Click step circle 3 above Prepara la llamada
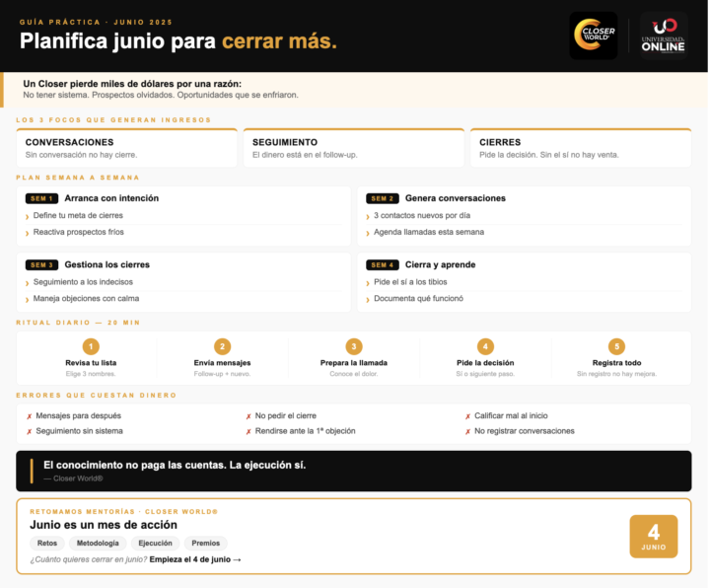The width and height of the screenshot is (710, 588). click(354, 346)
